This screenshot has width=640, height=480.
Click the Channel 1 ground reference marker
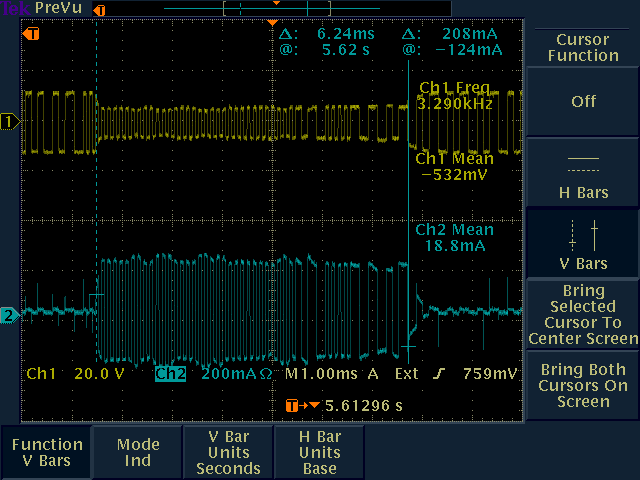(10, 122)
